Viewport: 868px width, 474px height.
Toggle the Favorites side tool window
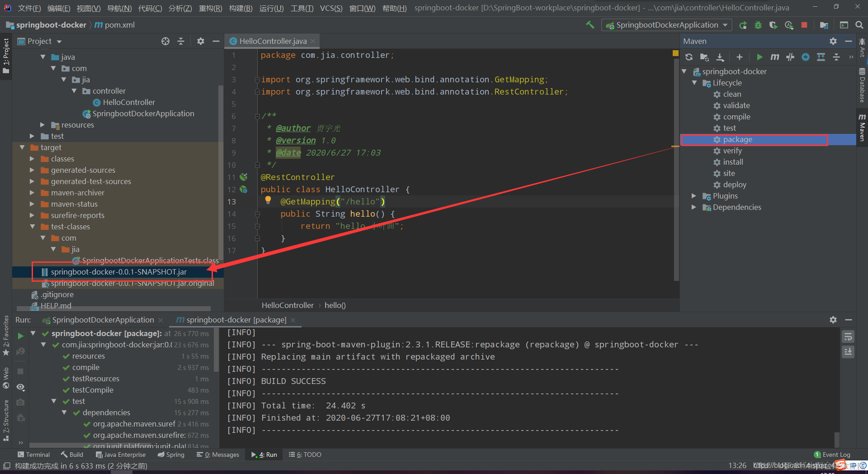6,336
